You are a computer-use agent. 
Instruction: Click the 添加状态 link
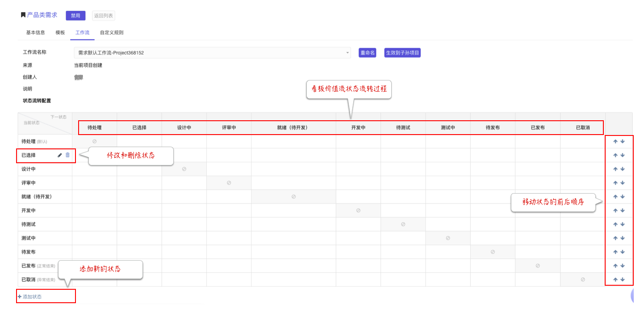[x=30, y=296]
